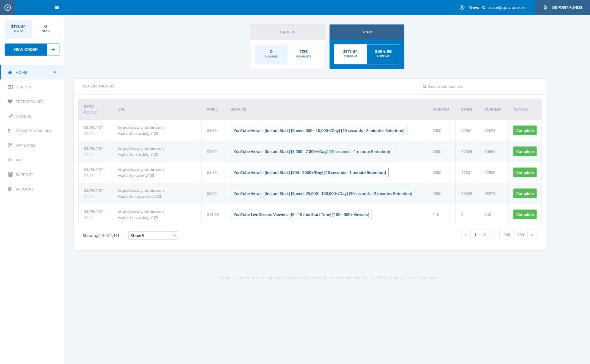Click the plus icon beside New Order

tap(53, 49)
